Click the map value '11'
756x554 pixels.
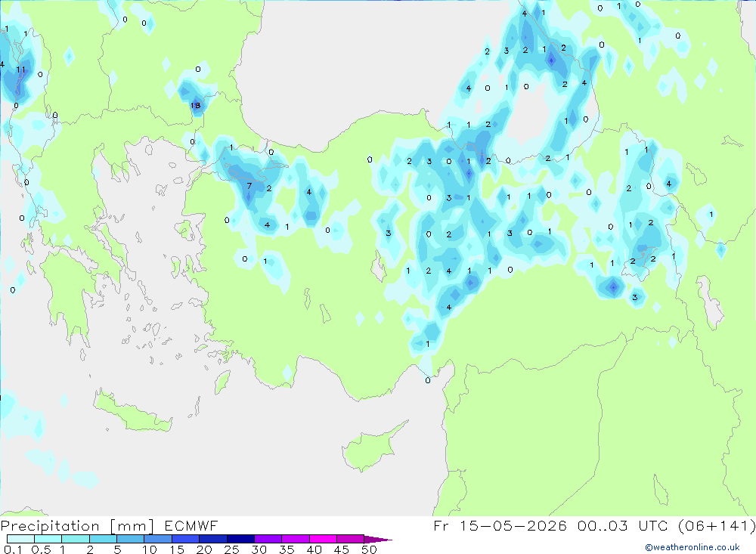20,70
